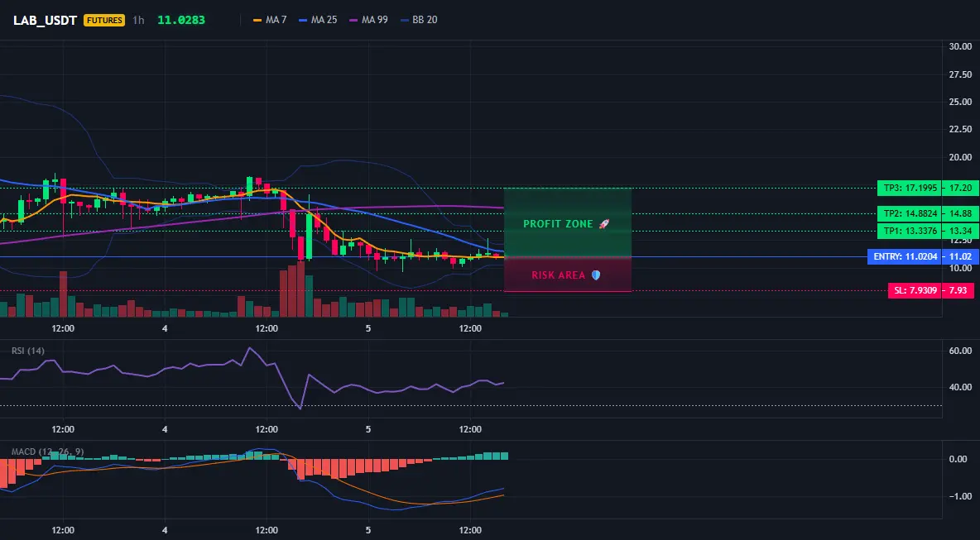Click the FUTURES badge
The height and width of the screenshot is (540, 980).
click(104, 20)
